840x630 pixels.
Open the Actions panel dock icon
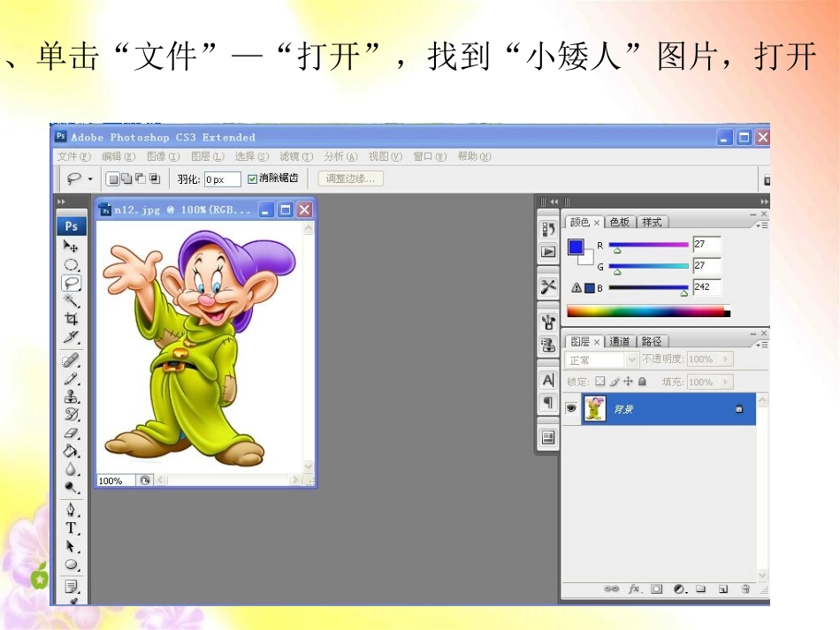[548, 252]
